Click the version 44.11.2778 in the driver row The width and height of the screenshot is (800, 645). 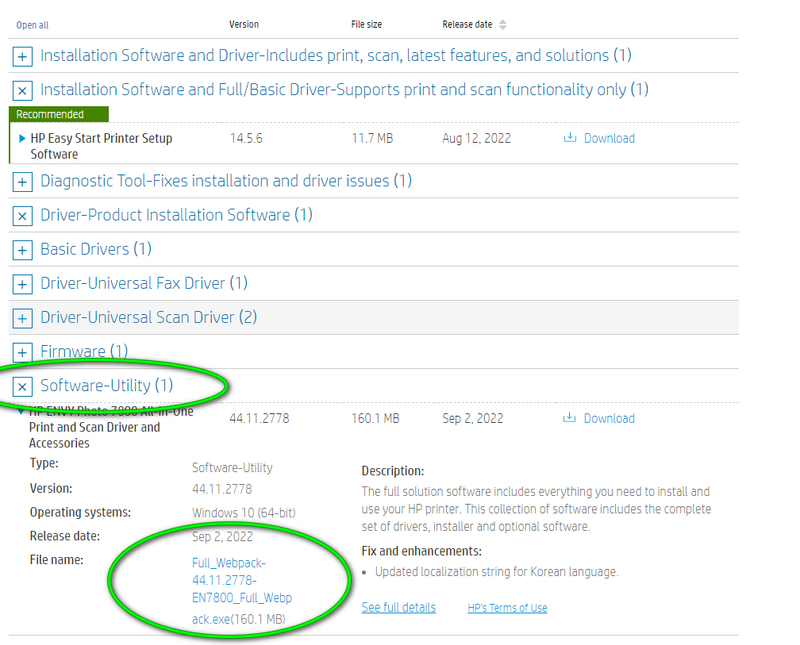pyautogui.click(x=259, y=418)
